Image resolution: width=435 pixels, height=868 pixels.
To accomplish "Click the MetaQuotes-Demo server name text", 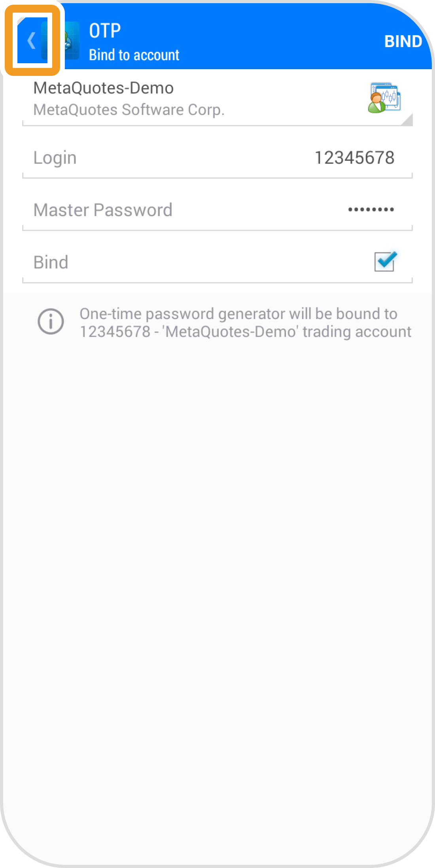I will click(103, 88).
